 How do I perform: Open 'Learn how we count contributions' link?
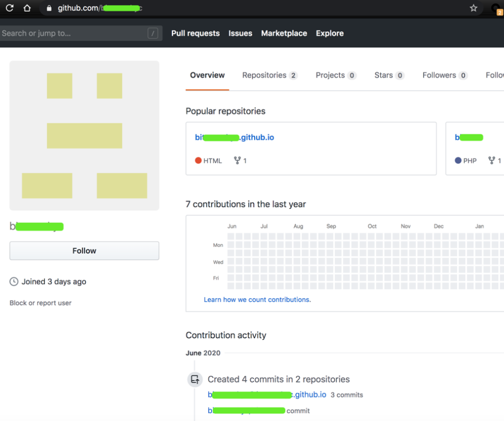click(x=257, y=300)
